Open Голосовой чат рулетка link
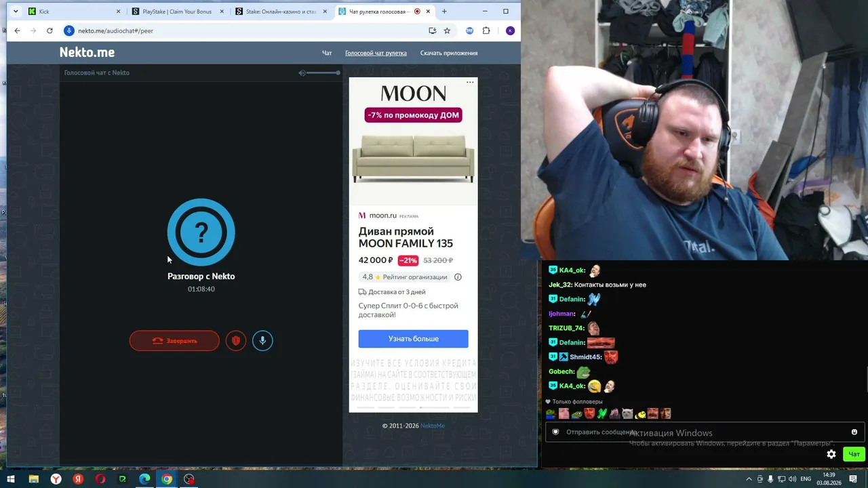Viewport: 868px width, 488px height. [x=376, y=53]
